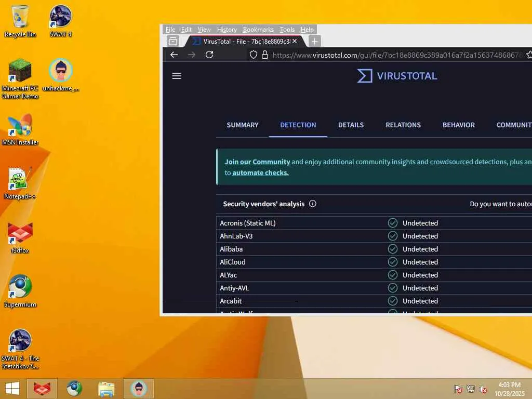Click the Undetected result for Acronis

coord(420,223)
